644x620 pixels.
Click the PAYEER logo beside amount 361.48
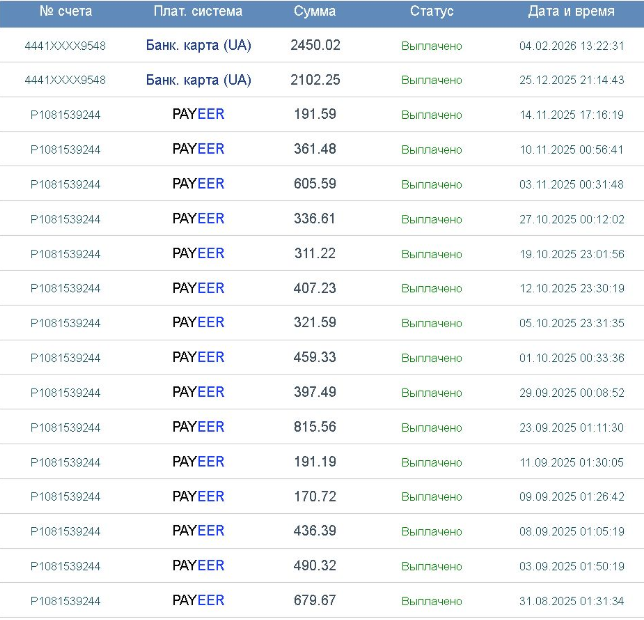click(198, 149)
